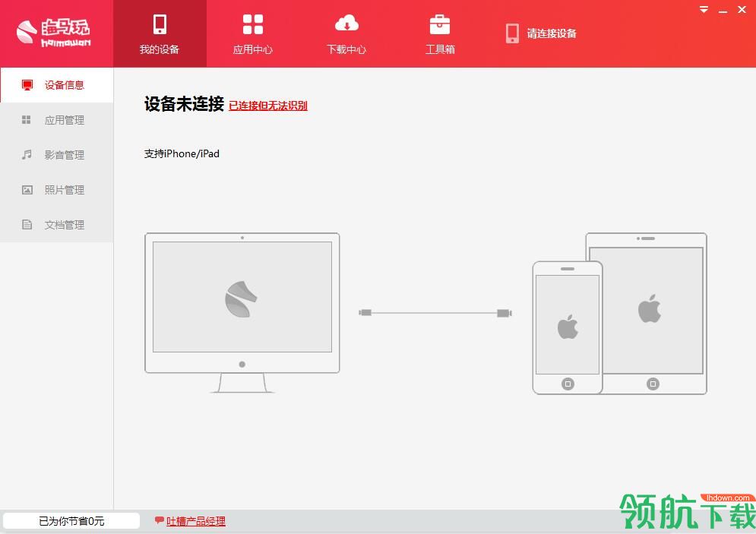Image resolution: width=756 pixels, height=534 pixels.
Task: Click the speech bubble icon beside 吐槽产品经理
Action: pyautogui.click(x=159, y=520)
